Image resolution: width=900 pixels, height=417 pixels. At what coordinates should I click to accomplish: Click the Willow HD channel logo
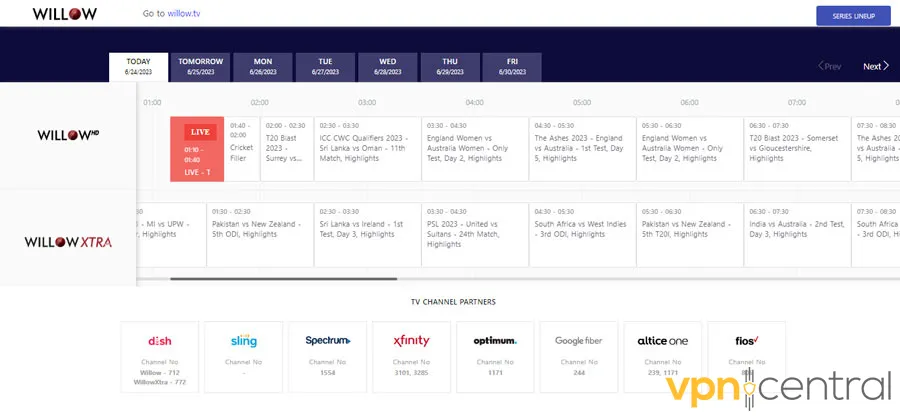(x=68, y=135)
